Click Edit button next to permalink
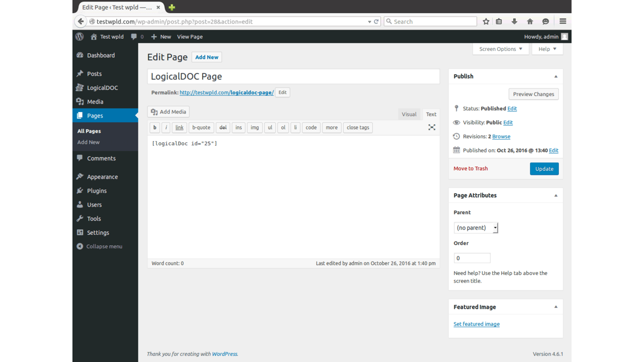Image resolution: width=644 pixels, height=362 pixels. 282,93
